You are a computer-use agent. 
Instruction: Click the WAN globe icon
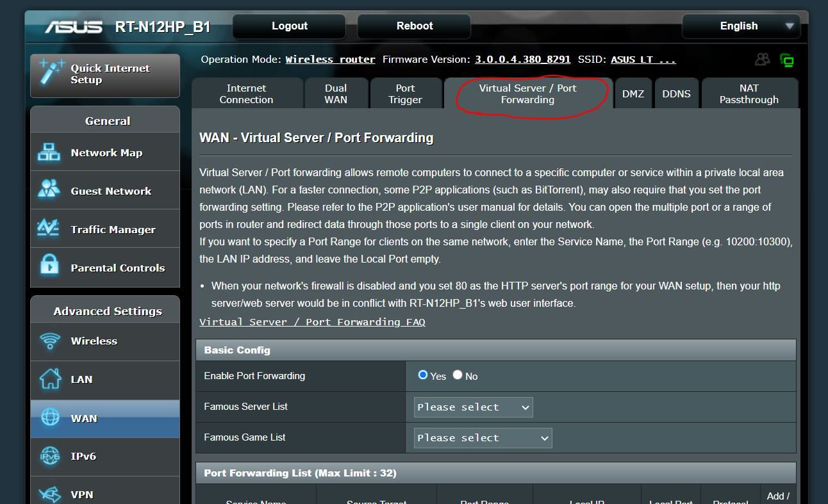pyautogui.click(x=50, y=417)
